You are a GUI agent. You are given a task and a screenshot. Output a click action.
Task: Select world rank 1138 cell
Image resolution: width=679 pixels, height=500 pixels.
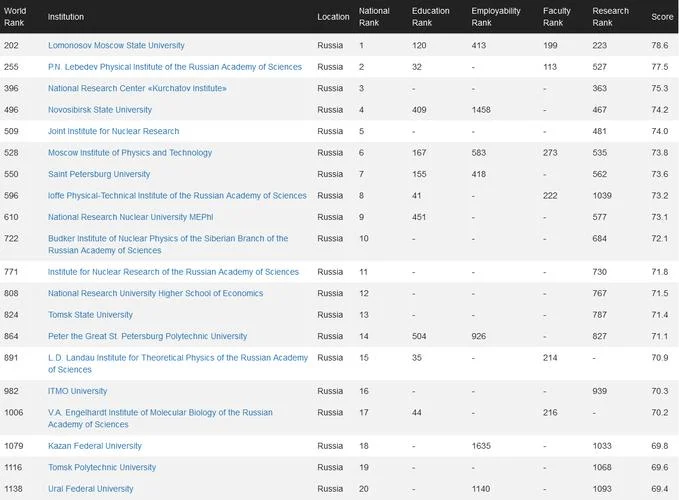coord(13,489)
